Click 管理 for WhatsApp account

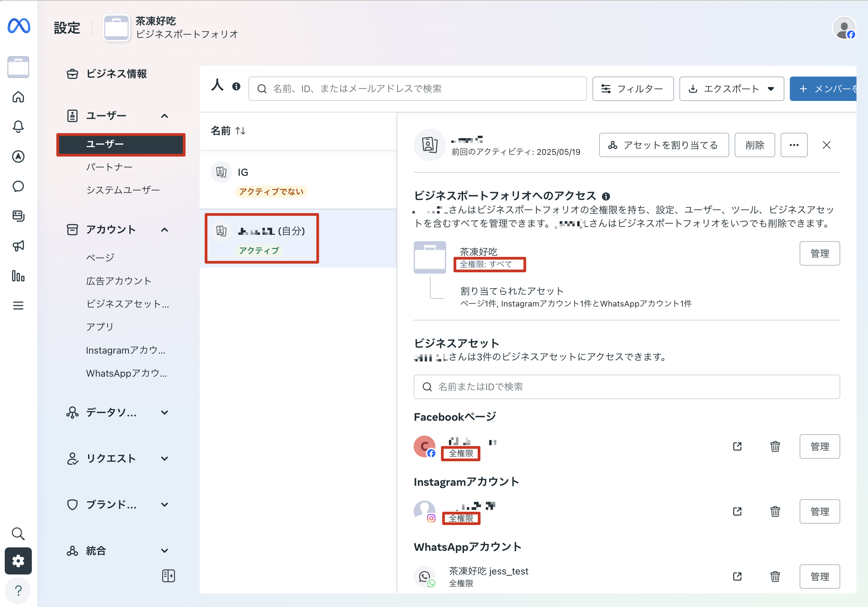[x=820, y=577]
